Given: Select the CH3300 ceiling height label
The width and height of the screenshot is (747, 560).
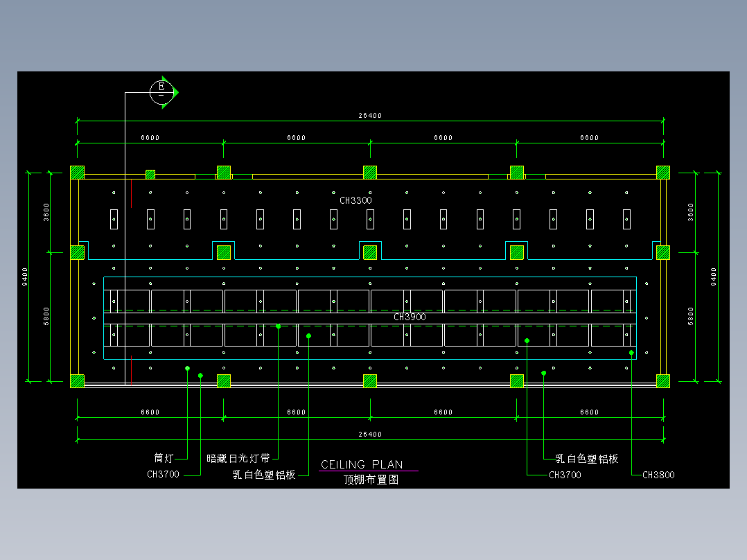Looking at the screenshot, I should pos(355,201).
